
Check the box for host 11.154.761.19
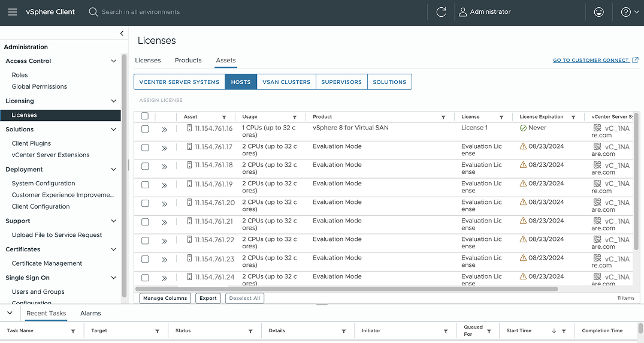[x=145, y=185]
